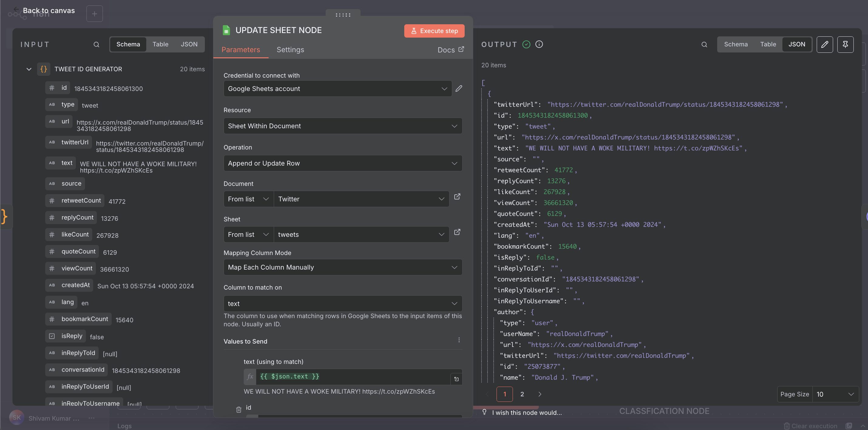The image size is (868, 430).
Task: Open the Docs link
Action: point(450,50)
